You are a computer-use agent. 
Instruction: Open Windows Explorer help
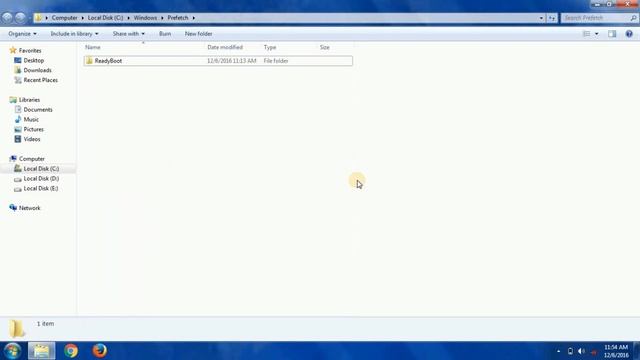[x=629, y=34]
